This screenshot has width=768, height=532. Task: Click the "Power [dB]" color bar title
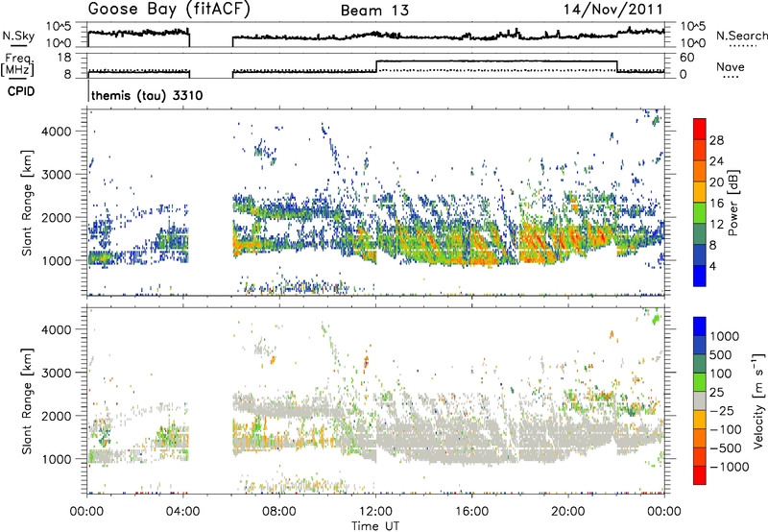pos(733,203)
